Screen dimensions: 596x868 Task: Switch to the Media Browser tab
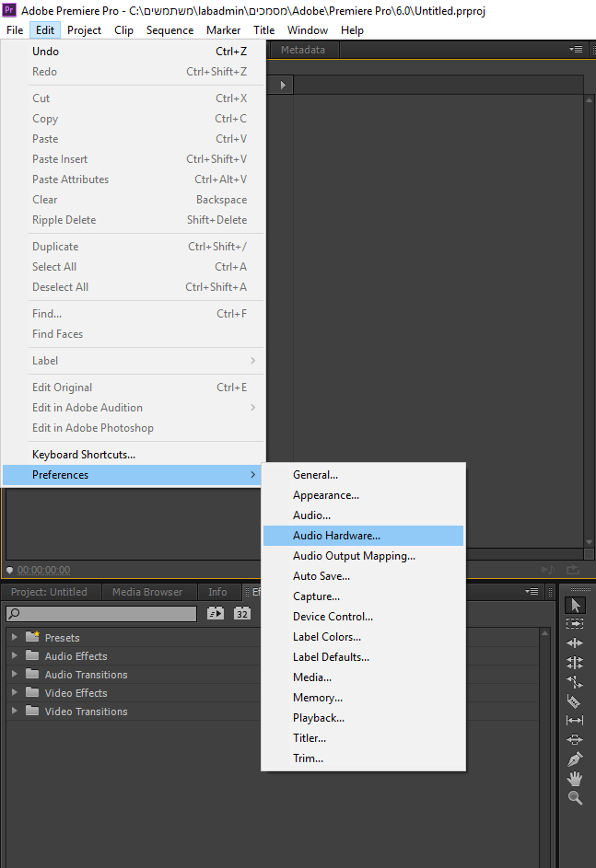click(147, 592)
